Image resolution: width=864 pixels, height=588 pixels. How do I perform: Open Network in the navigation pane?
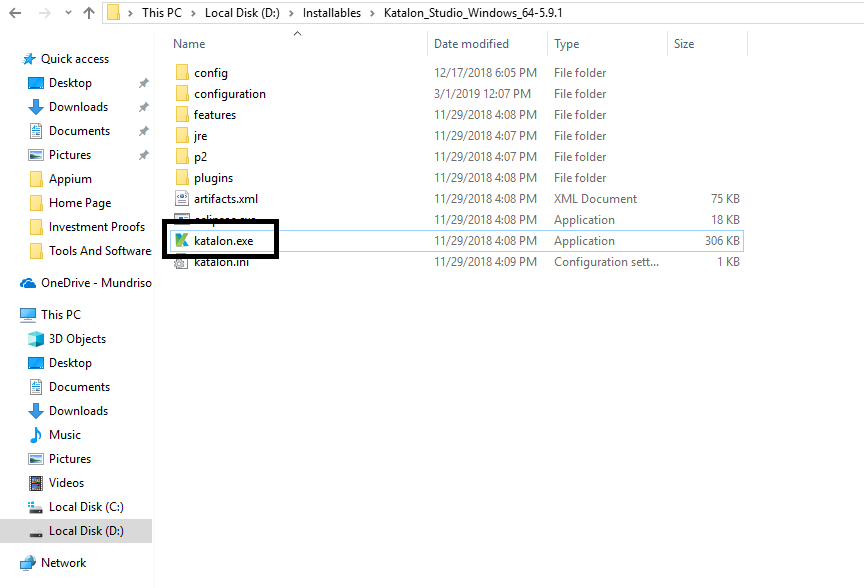[x=63, y=563]
